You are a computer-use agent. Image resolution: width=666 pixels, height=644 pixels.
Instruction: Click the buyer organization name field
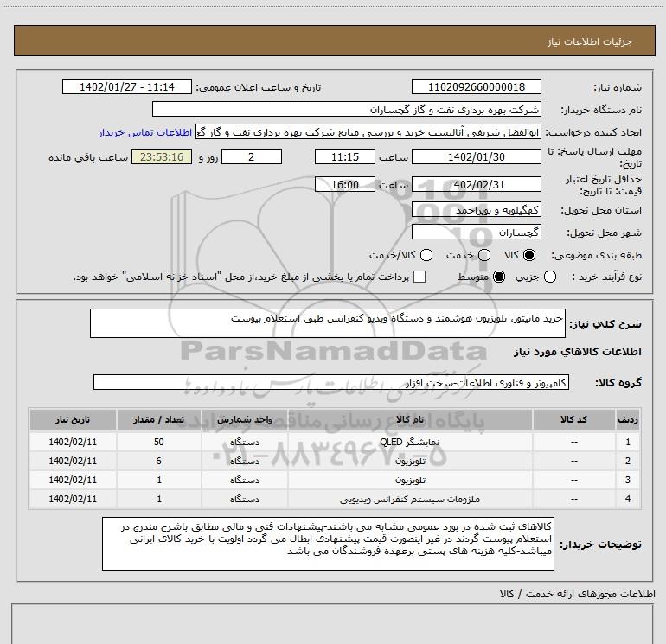point(347,109)
